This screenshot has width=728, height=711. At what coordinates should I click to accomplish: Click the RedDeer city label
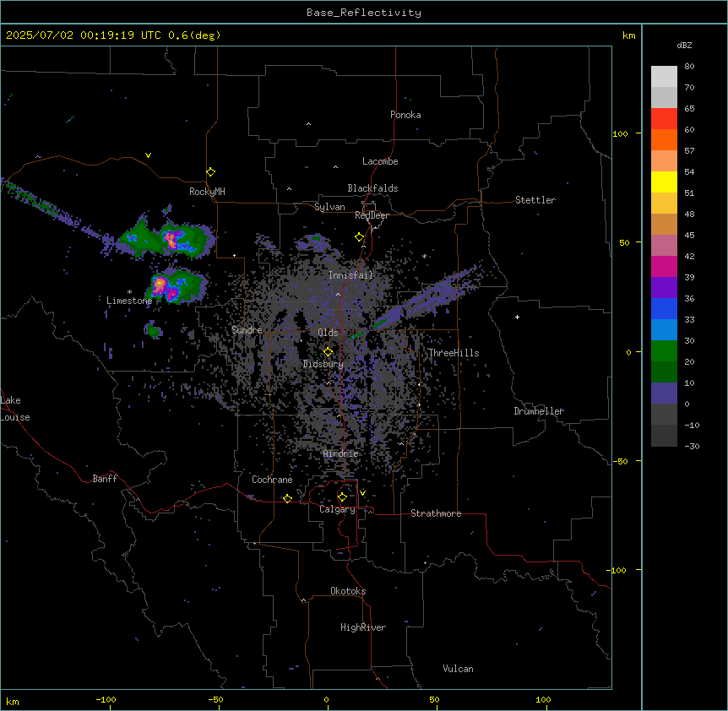372,215
